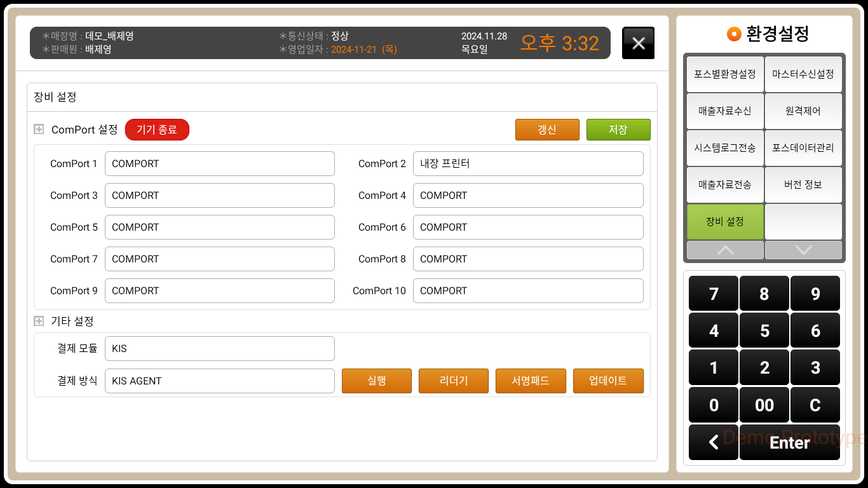
Task: Select the ComPort 1 input field
Action: (x=219, y=163)
